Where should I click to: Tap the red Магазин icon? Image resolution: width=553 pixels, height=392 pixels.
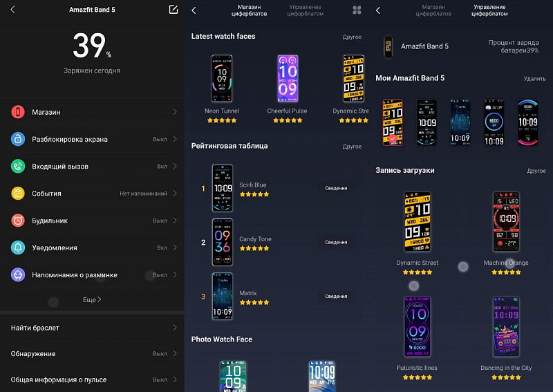tap(18, 112)
